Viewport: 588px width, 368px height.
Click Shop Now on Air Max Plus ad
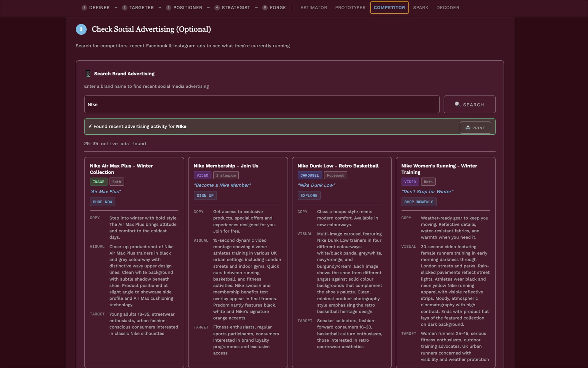click(103, 202)
